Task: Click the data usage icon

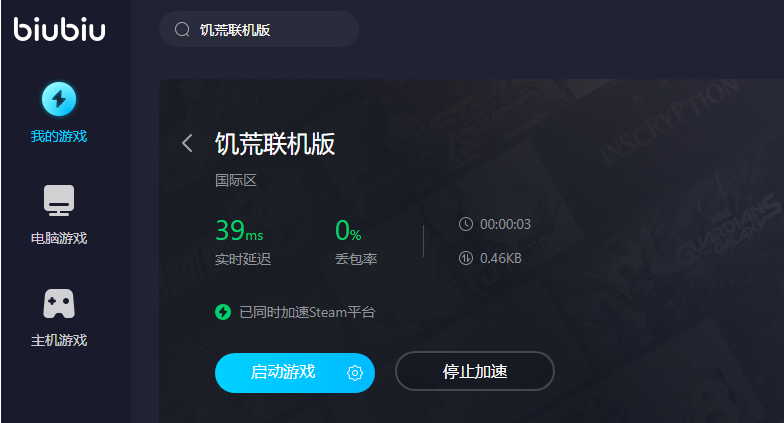Action: coord(466,258)
